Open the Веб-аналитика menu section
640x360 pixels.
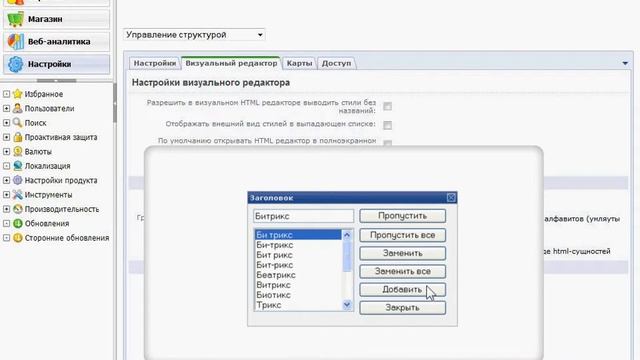[x=56, y=42]
